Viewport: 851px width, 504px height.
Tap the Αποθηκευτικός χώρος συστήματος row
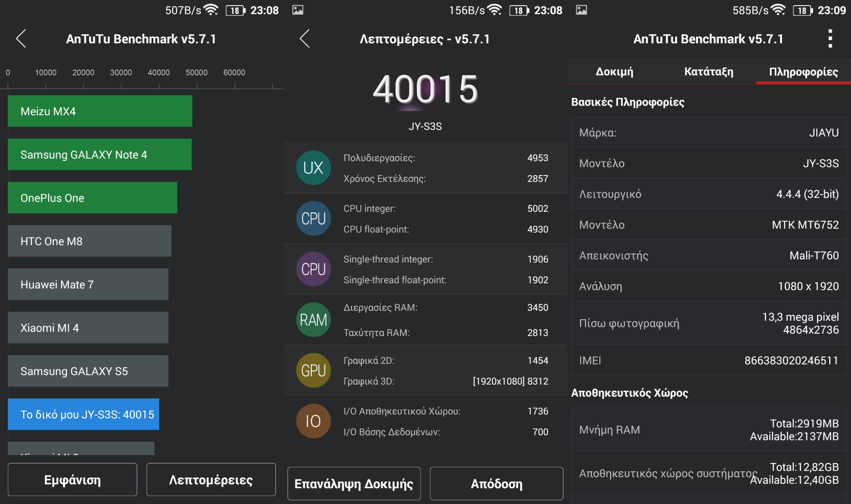709,473
